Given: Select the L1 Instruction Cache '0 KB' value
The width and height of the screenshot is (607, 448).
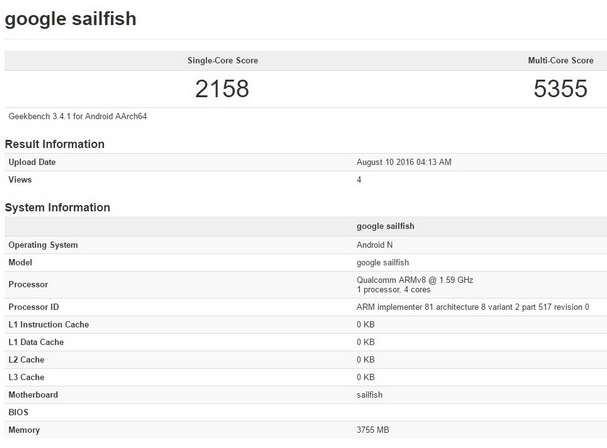Looking at the screenshot, I should [x=365, y=324].
